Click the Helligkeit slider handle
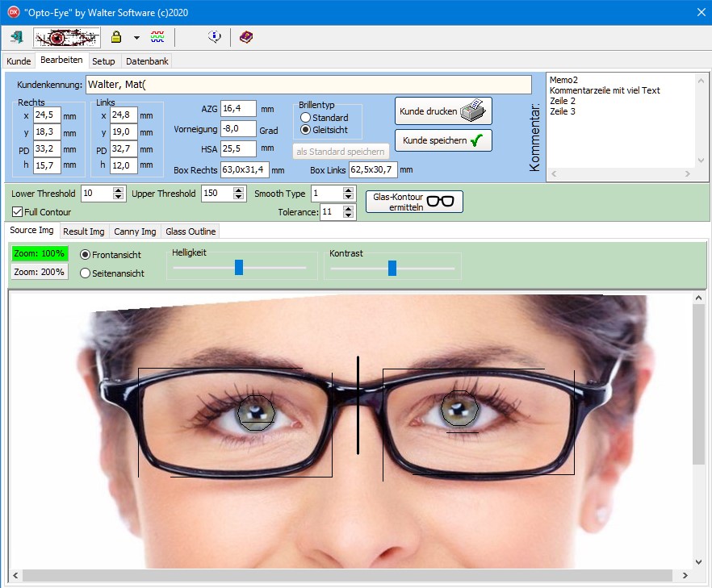712x588 pixels. [x=239, y=268]
